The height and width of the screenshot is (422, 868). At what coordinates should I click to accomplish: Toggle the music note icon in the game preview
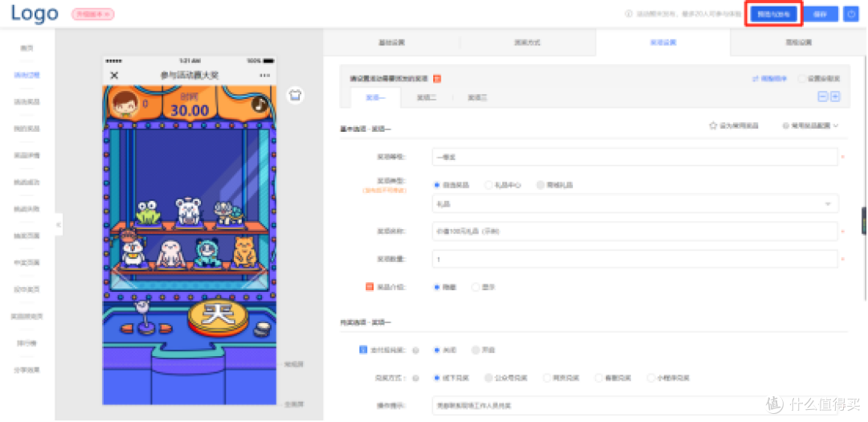tap(260, 104)
